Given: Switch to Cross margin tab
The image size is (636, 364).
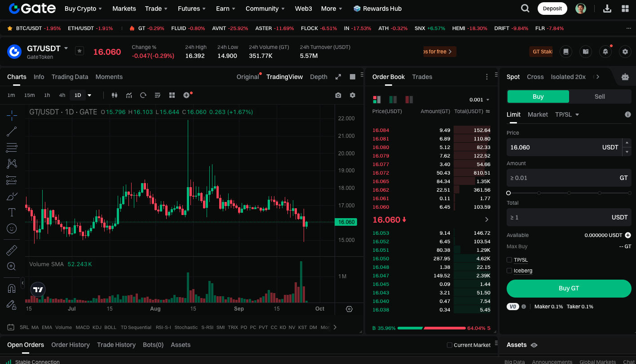Looking at the screenshot, I should pyautogui.click(x=535, y=77).
